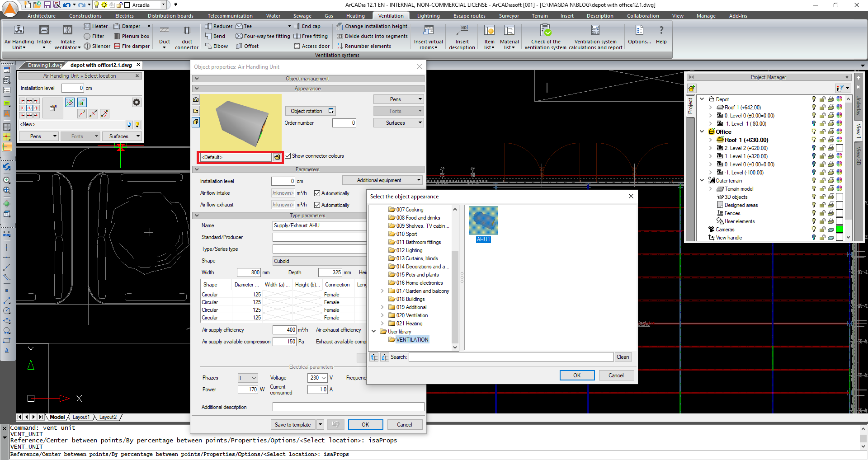
Task: Open the Surfaces dropdown in properties dialog
Action: pos(398,123)
